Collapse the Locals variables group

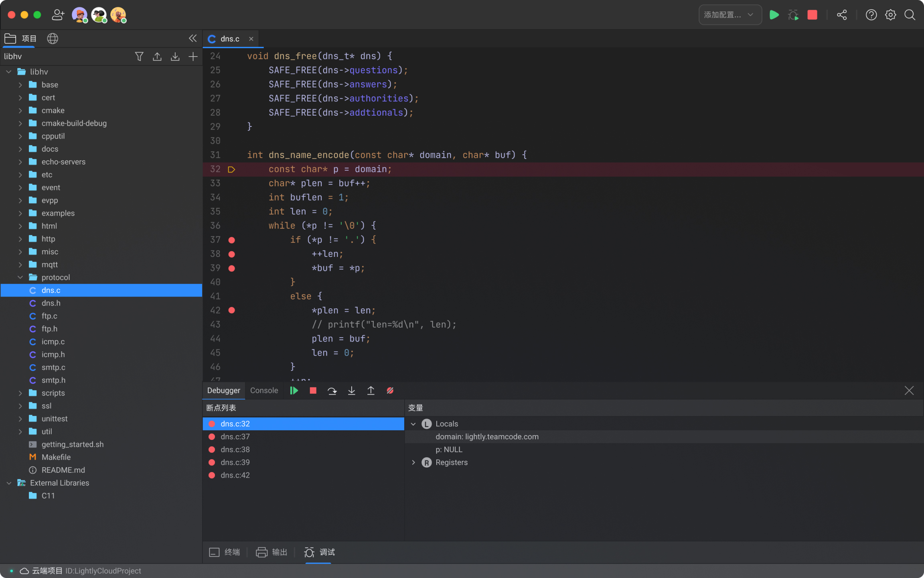tap(413, 424)
